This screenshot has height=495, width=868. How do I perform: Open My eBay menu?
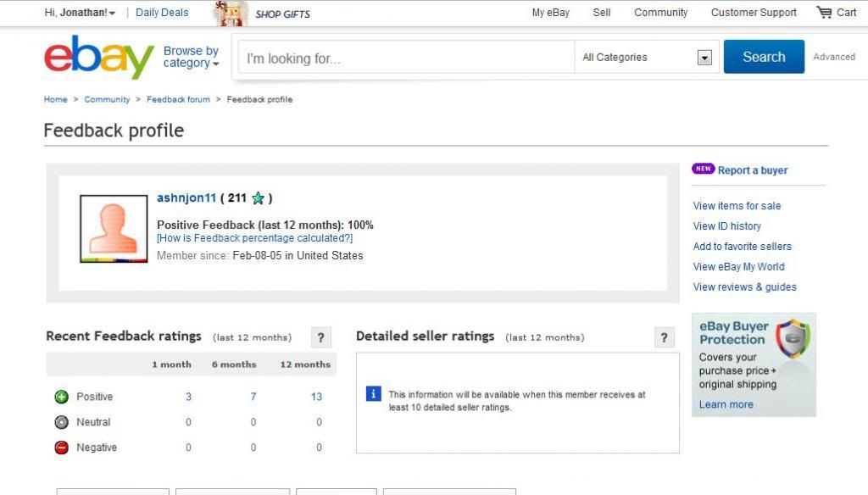point(551,12)
